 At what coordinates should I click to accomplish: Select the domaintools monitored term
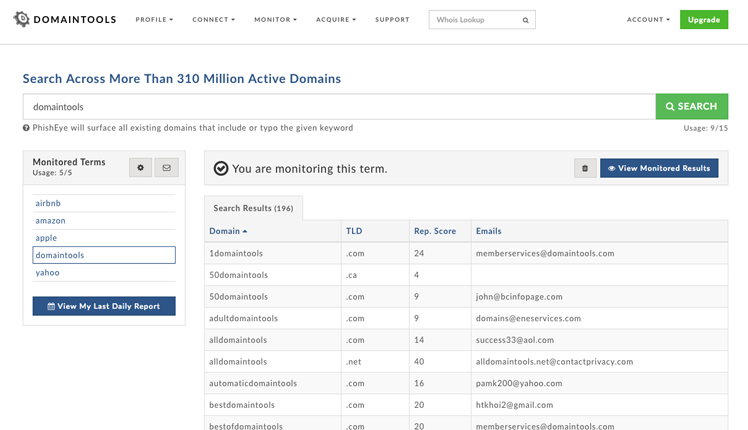104,255
